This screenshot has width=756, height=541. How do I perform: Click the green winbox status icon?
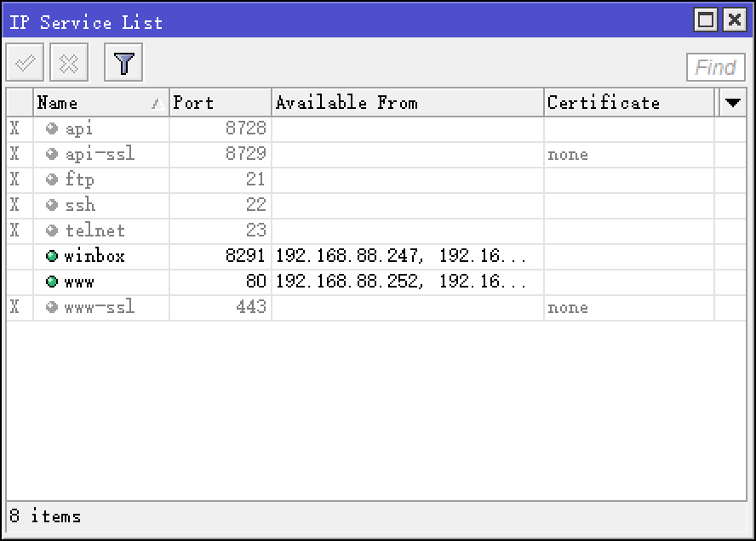coord(52,257)
